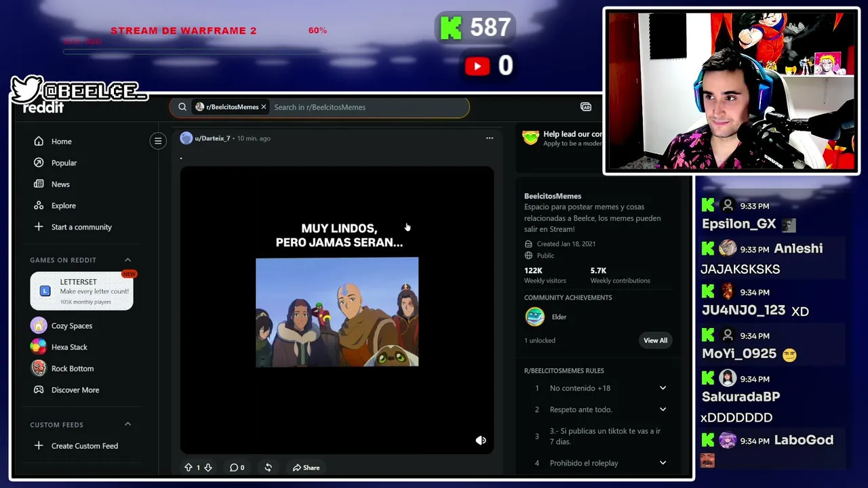Image resolution: width=868 pixels, height=488 pixels.
Task: Click the magnifier icon in Reddit search bar
Action: pyautogui.click(x=182, y=107)
